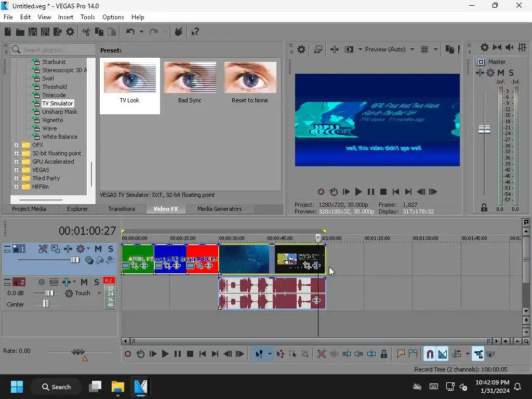Image resolution: width=532 pixels, height=399 pixels.
Task: Click the Normal edit tool in the timeline toolbar
Action: [259, 354]
